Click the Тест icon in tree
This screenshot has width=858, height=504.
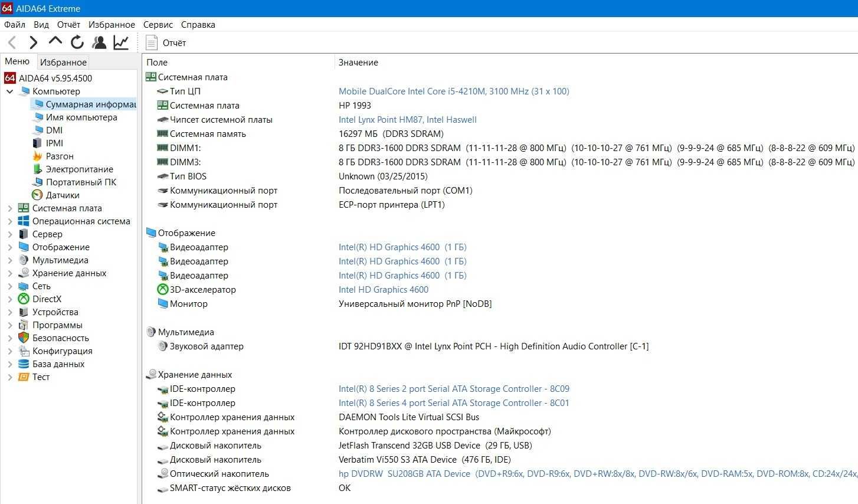tap(24, 377)
